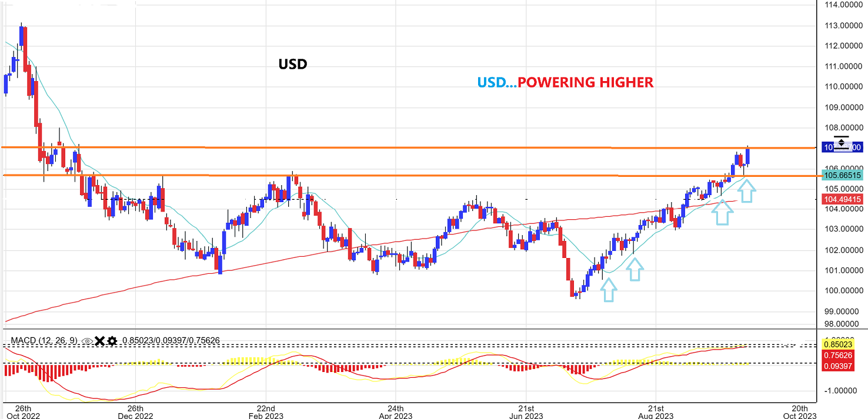Click the 22nd Feb 2023 date label
The height and width of the screenshot is (419, 868).
pos(266,412)
